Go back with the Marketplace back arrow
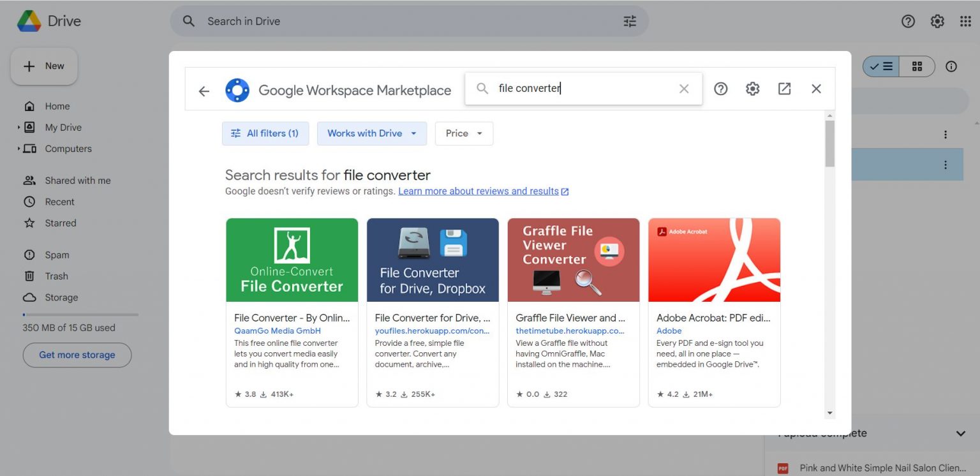This screenshot has height=476, width=980. coord(204,91)
